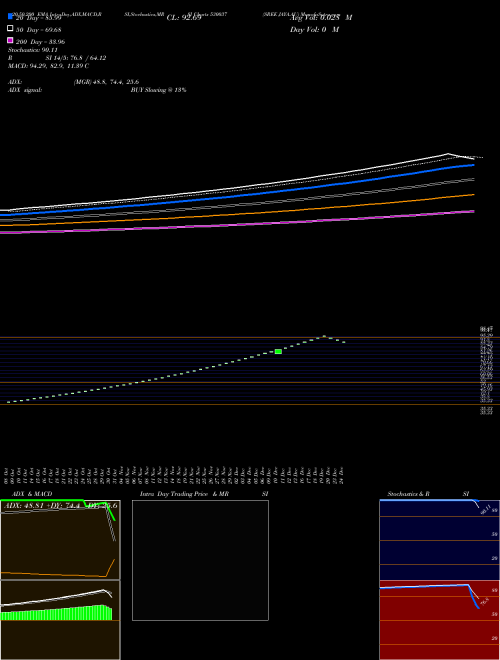Click the '(MGR) 48.8, 74.4, 23.6' ADX values
The image size is (500, 660).
tap(106, 82)
